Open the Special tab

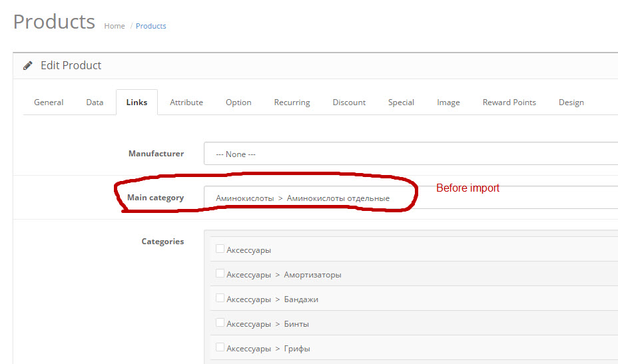[401, 102]
